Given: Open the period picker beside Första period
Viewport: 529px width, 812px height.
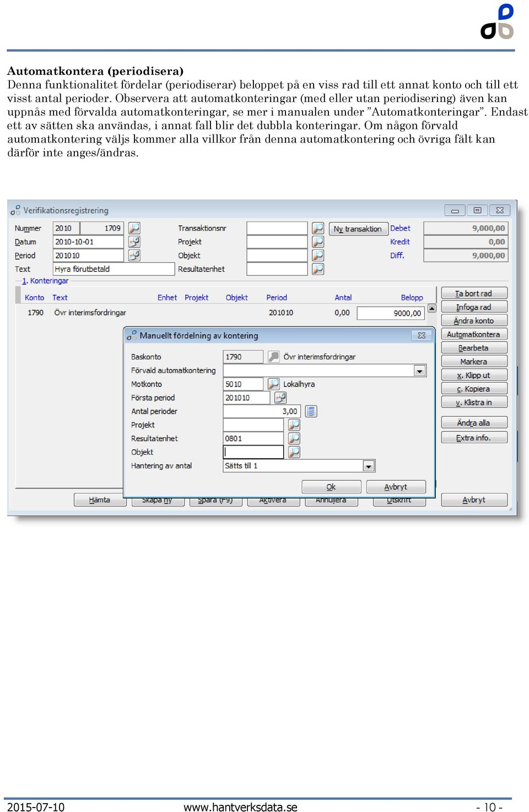Looking at the screenshot, I should pyautogui.click(x=280, y=397).
